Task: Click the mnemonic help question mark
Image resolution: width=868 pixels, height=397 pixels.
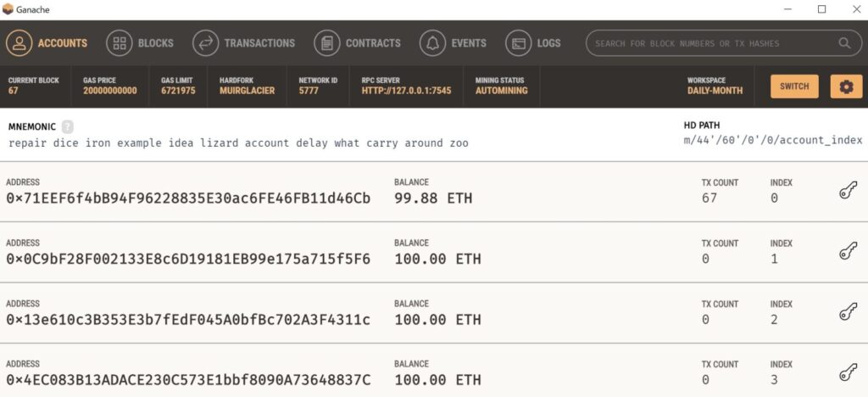Action: [68, 126]
